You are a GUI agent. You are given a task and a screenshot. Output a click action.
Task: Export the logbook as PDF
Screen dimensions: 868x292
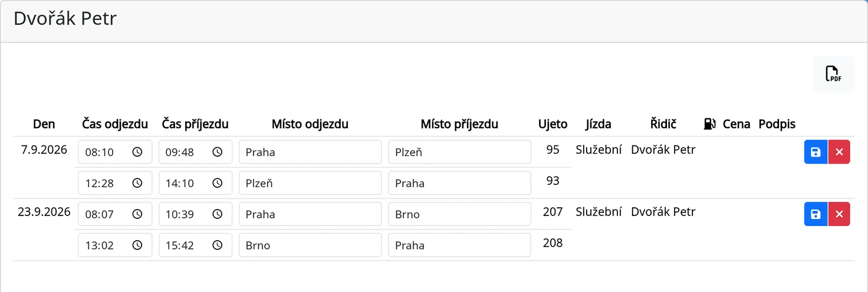coord(833,74)
